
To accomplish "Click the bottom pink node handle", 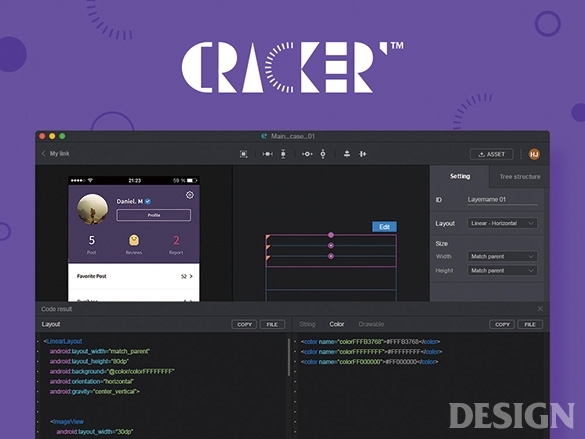I will pos(331,256).
